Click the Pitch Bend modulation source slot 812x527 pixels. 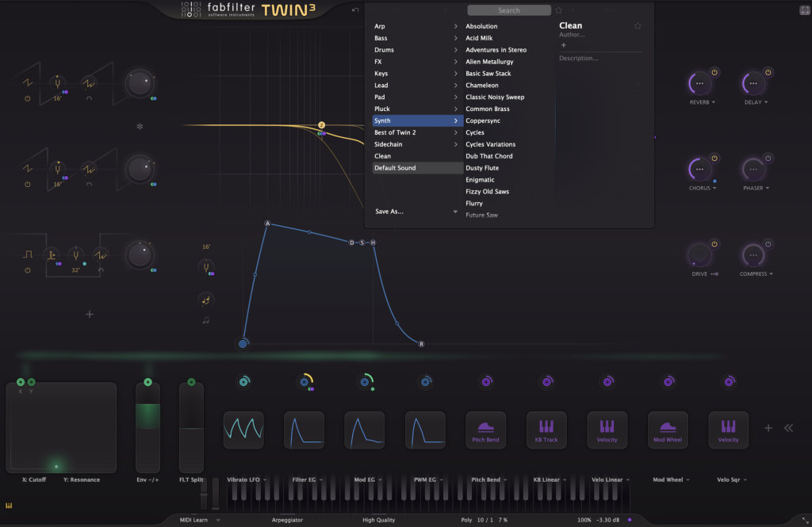point(485,430)
